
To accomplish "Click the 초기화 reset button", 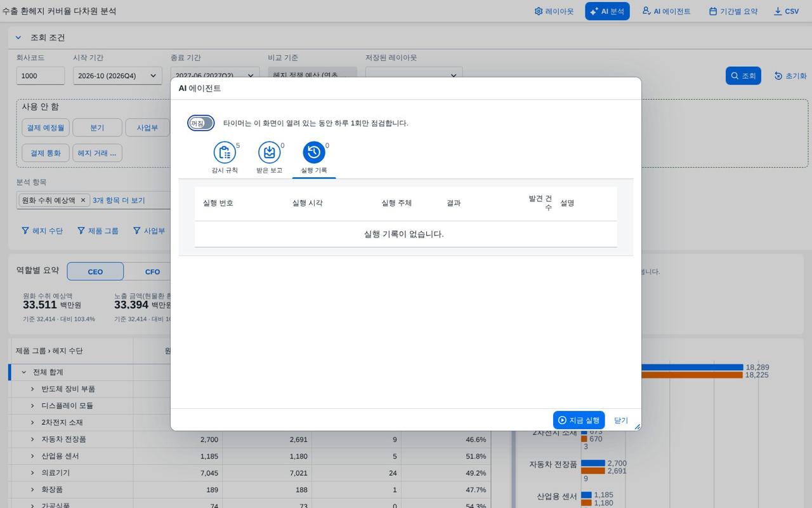I will (x=790, y=76).
